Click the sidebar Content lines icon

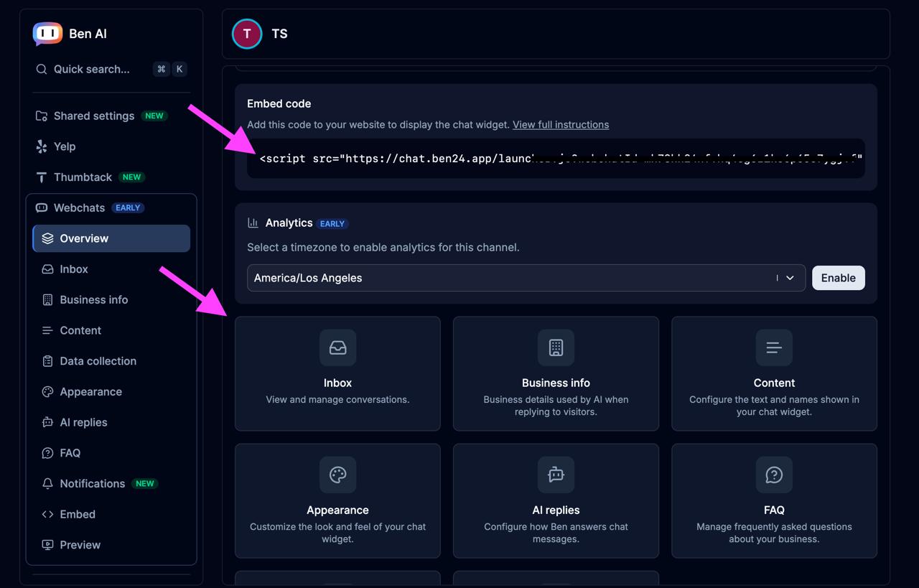coord(47,330)
